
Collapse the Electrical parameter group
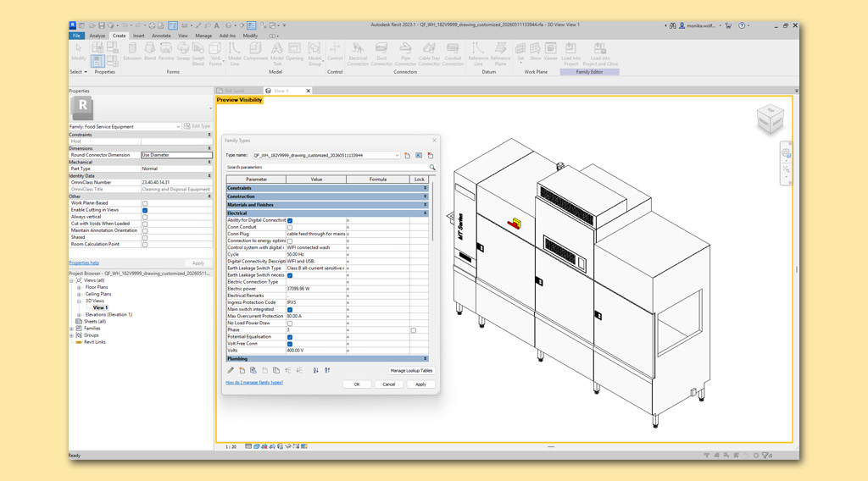coord(426,213)
